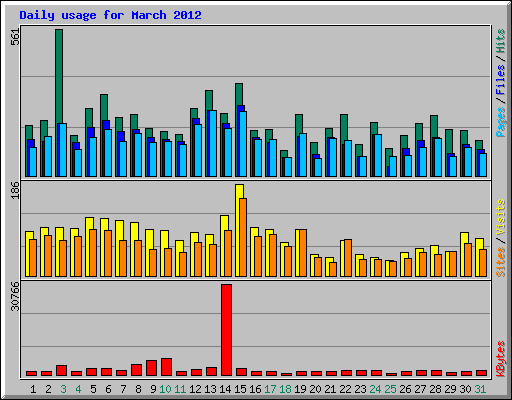Click the day 24 label on the axis
The width and height of the screenshot is (512, 400).
(x=375, y=389)
